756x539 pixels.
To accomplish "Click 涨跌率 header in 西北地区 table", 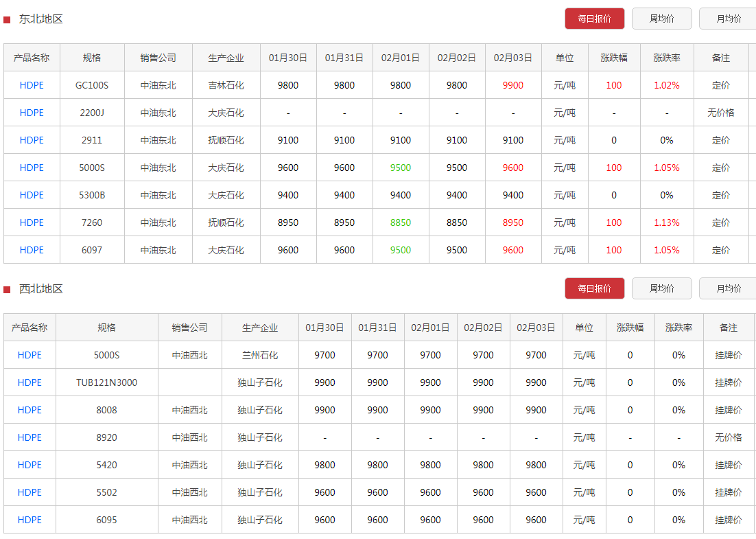I will point(679,328).
